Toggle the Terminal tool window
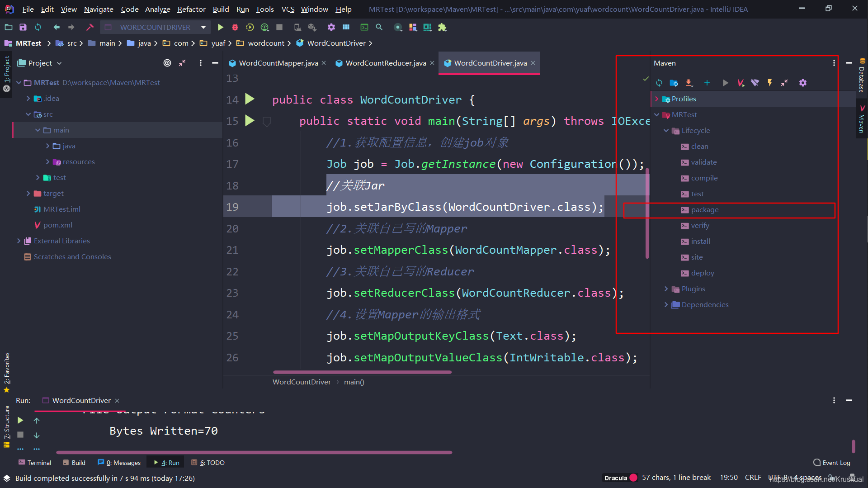Viewport: 868px width, 488px height. [x=35, y=463]
